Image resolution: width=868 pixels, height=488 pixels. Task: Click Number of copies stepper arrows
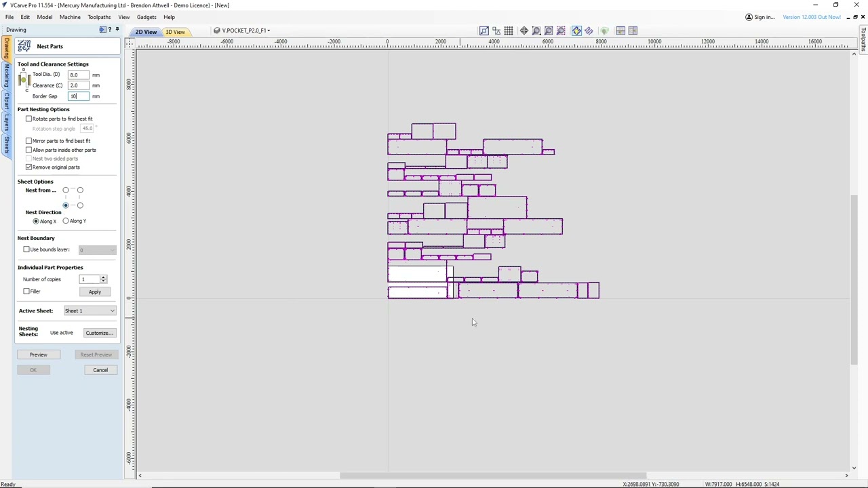[x=104, y=279]
